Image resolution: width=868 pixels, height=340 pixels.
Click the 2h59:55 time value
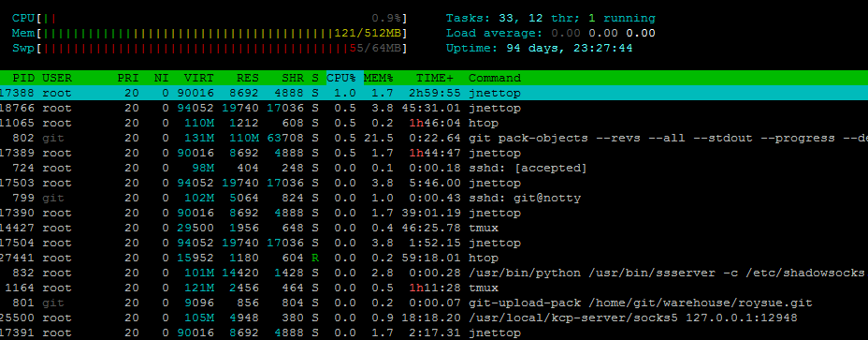pos(435,93)
